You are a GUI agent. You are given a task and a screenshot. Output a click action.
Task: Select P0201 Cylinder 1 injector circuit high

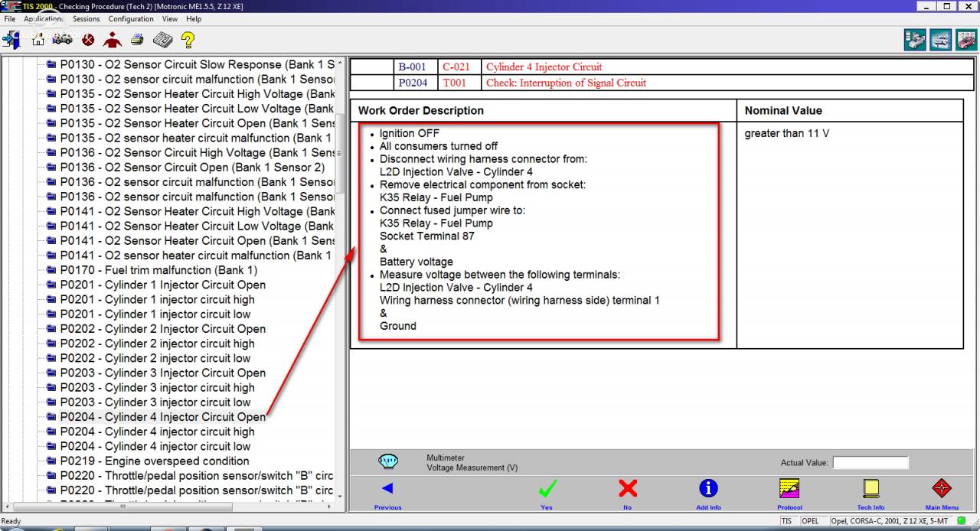click(157, 299)
